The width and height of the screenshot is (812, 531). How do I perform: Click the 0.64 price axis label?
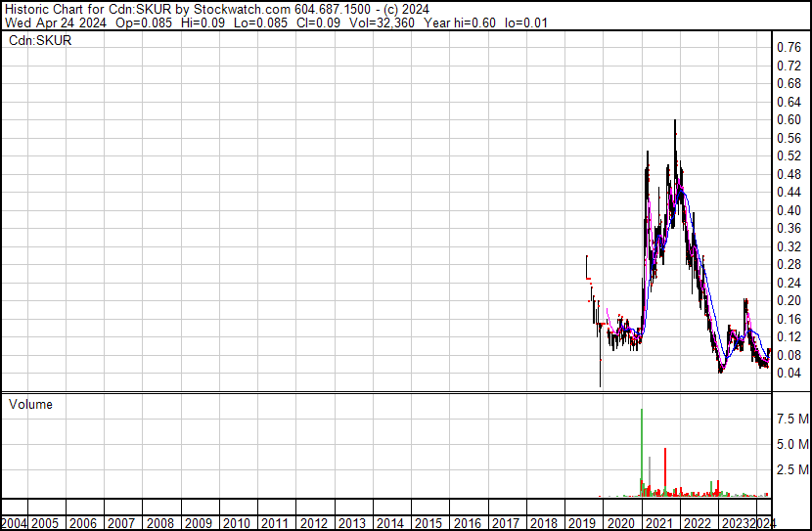pyautogui.click(x=789, y=102)
